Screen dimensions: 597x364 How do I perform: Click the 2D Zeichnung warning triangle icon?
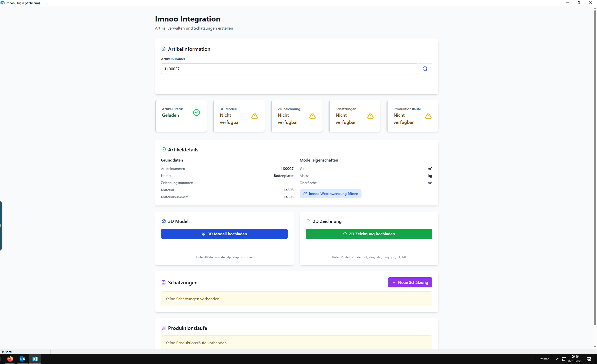(x=312, y=116)
